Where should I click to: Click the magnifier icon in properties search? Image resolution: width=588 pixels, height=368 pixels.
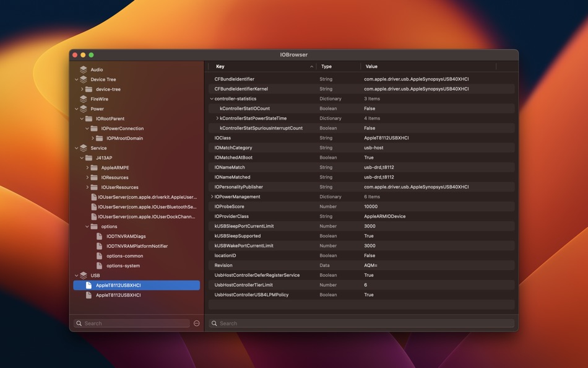point(214,323)
